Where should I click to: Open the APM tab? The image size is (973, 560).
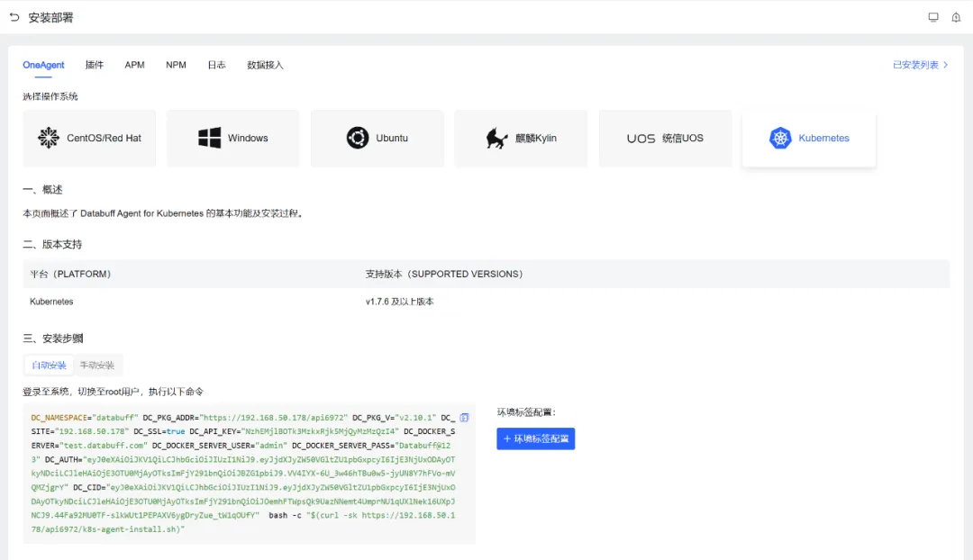[134, 65]
